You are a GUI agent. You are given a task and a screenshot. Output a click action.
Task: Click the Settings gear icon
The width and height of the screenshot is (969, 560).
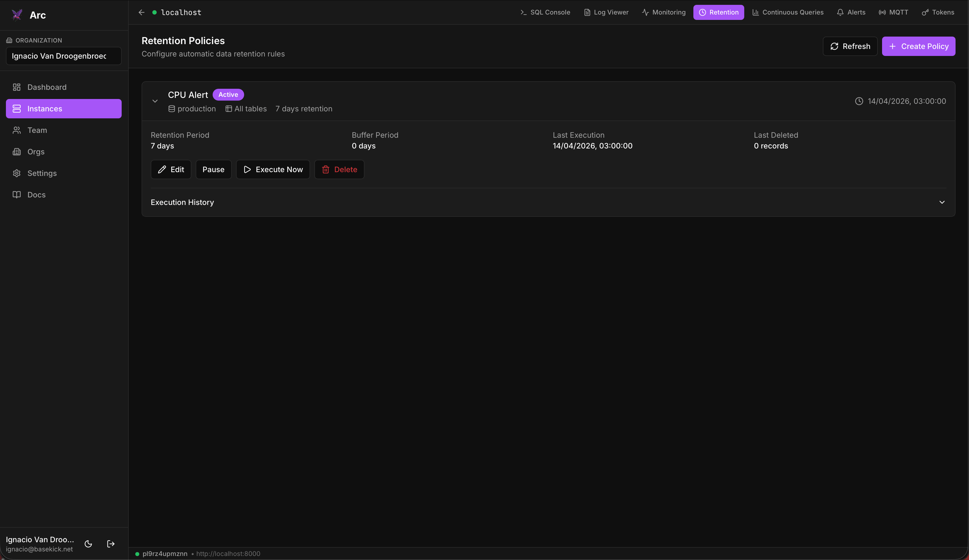16,173
